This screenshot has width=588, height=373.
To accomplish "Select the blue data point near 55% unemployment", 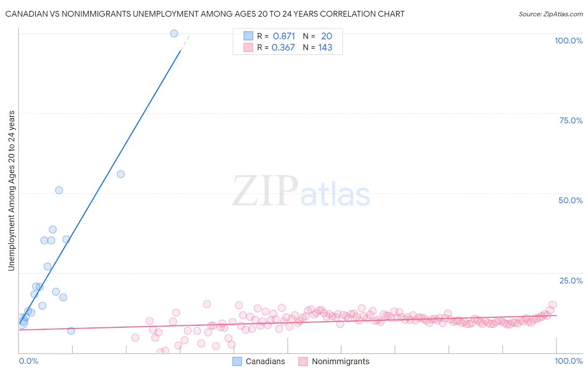I will [x=120, y=174].
